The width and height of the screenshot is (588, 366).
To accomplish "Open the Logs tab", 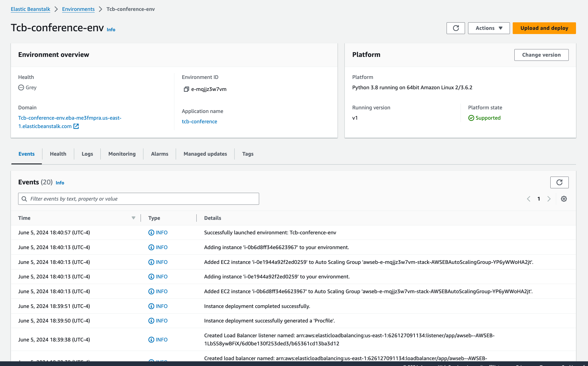I will coord(87,154).
